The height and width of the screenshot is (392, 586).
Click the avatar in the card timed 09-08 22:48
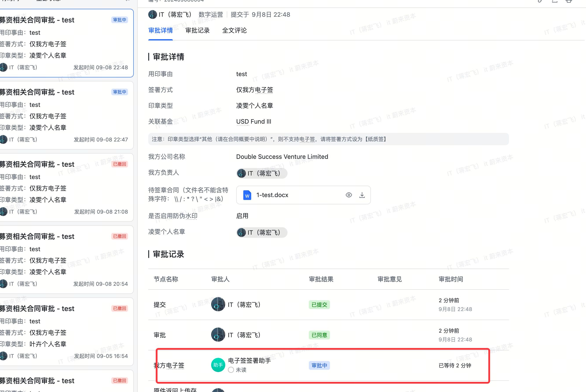[x=4, y=67]
